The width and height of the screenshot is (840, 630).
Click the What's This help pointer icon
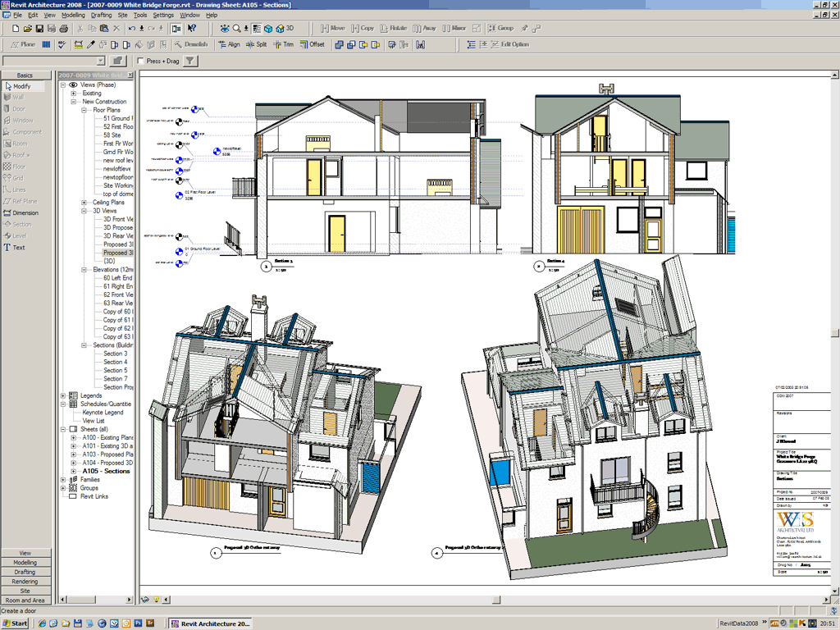point(191,29)
